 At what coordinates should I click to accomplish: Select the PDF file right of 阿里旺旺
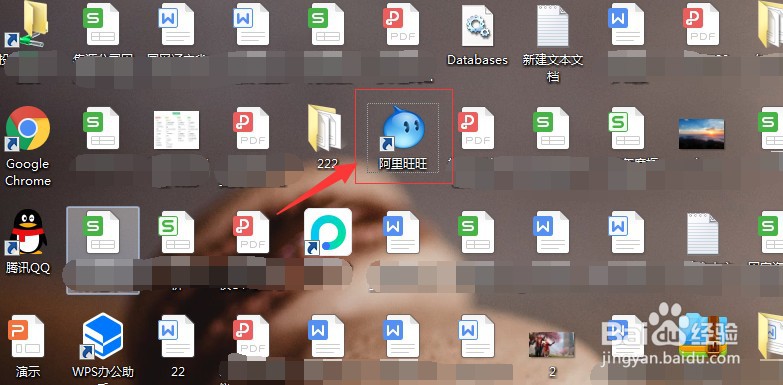click(x=476, y=128)
